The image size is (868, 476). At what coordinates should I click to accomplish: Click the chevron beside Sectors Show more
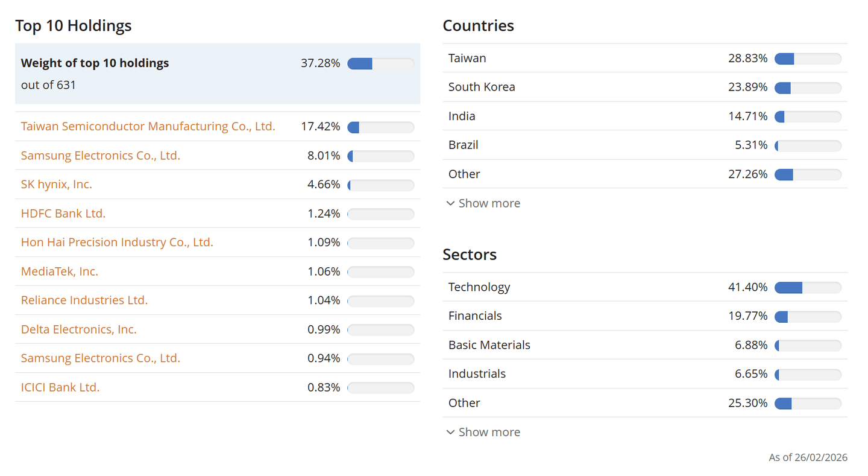[x=450, y=432]
